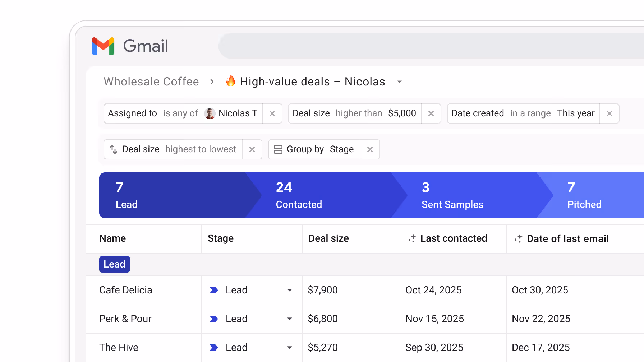The height and width of the screenshot is (362, 644).
Task: Click the Group by rows icon
Action: pos(278,149)
